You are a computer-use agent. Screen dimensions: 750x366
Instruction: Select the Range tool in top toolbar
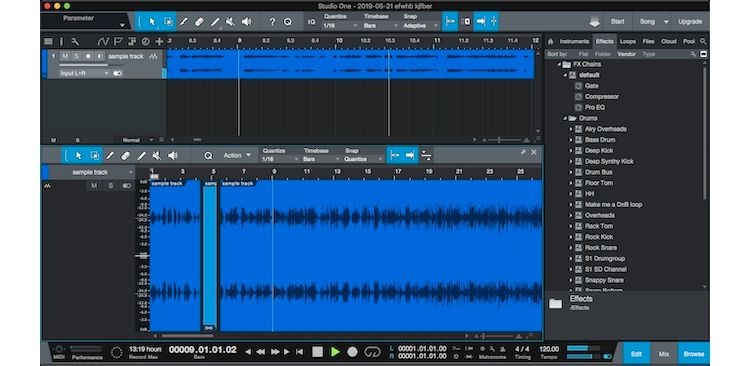[x=168, y=22]
